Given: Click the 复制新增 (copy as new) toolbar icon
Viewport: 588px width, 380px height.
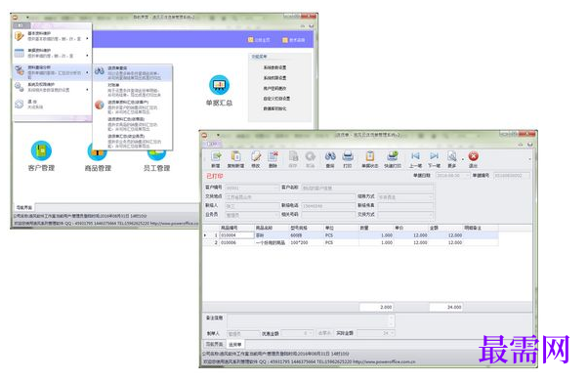Looking at the screenshot, I should [x=235, y=156].
